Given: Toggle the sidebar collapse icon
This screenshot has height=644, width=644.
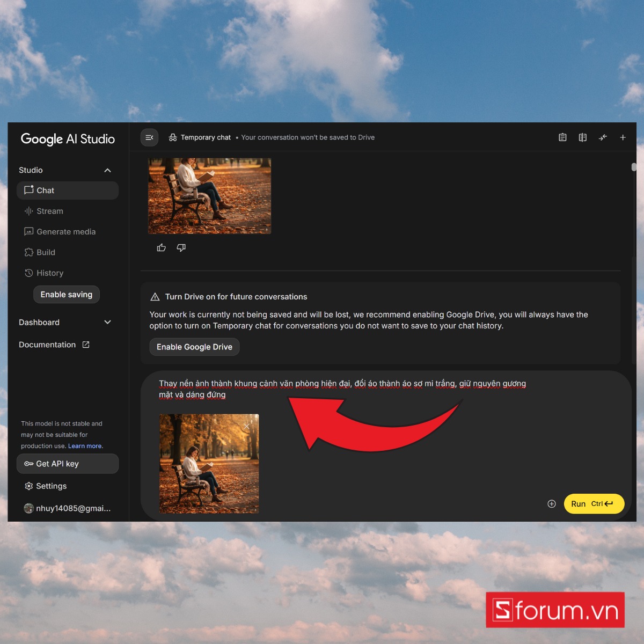Looking at the screenshot, I should point(149,137).
